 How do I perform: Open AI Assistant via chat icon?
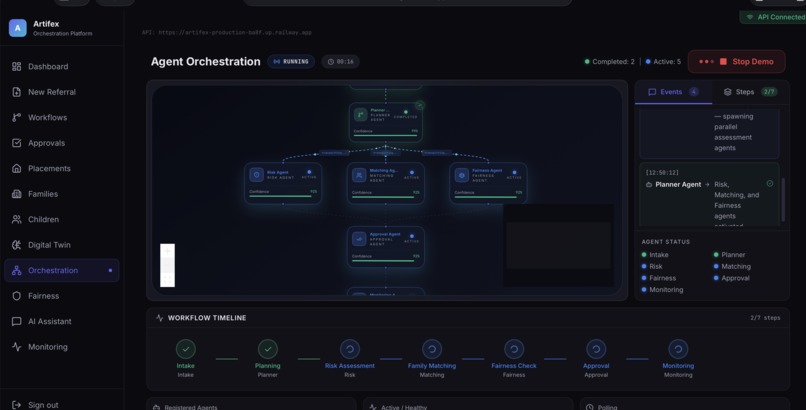pos(16,322)
